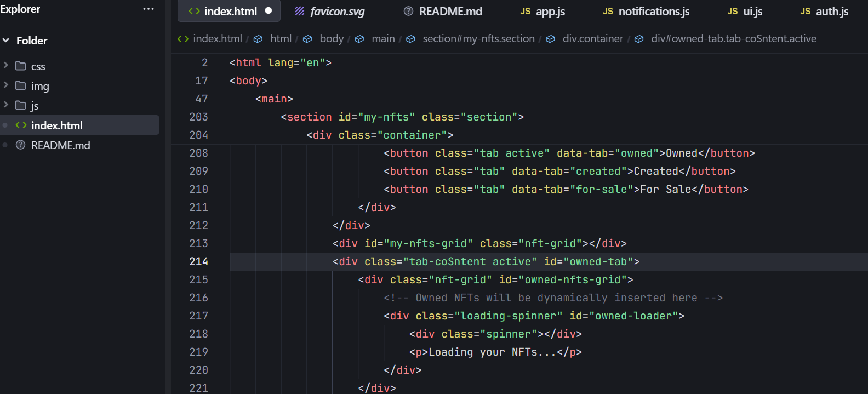This screenshot has height=394, width=868.
Task: Select the img folder label
Action: point(40,86)
